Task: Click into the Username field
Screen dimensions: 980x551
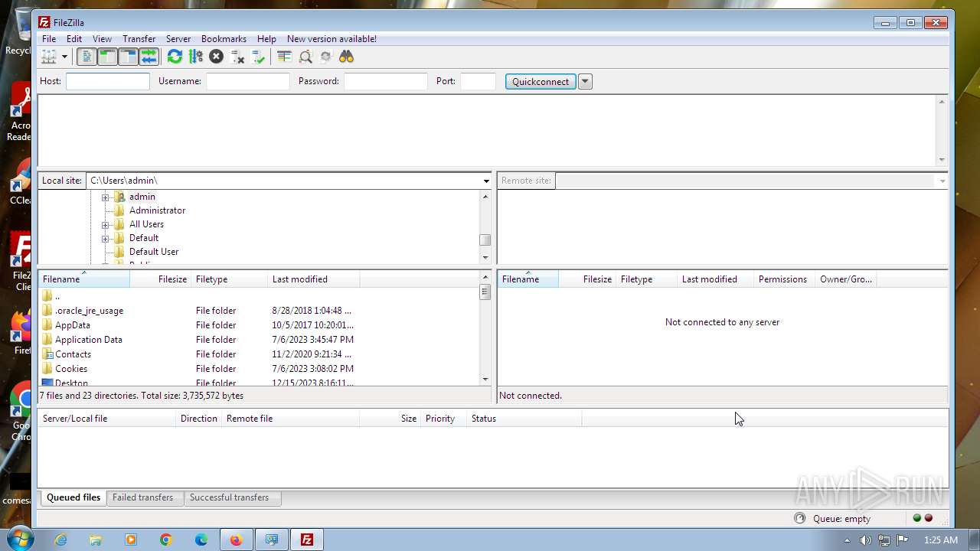Action: (248, 81)
